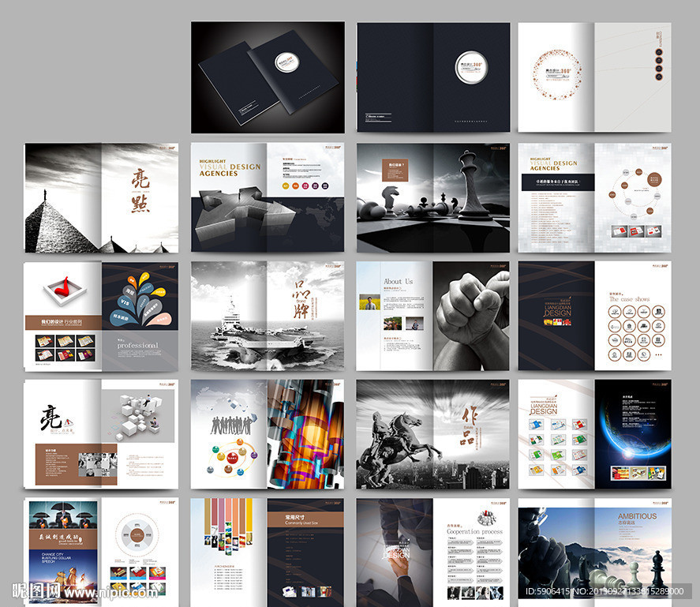Open the spread with the hanging color stripes
Viewport: 700px width, 607px height.
click(268, 553)
